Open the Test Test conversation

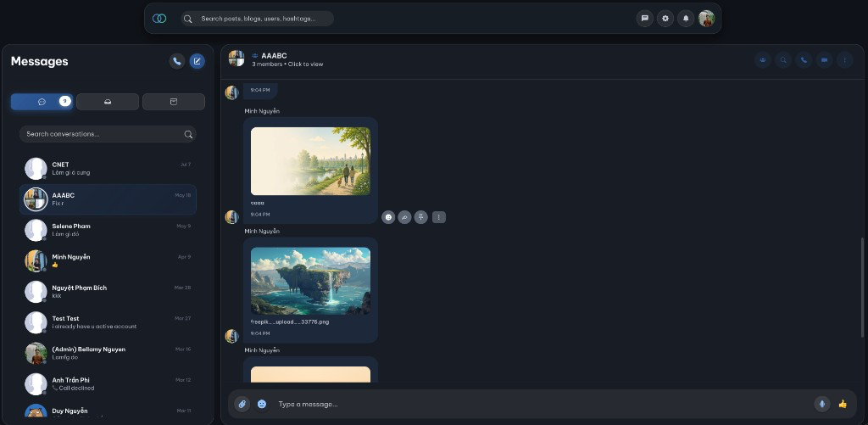tap(108, 322)
